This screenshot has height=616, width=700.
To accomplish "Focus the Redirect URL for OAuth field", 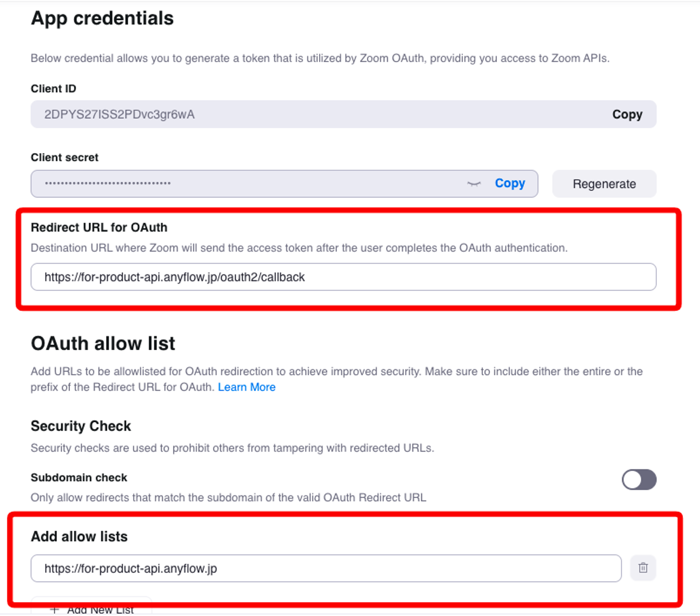I will (343, 277).
